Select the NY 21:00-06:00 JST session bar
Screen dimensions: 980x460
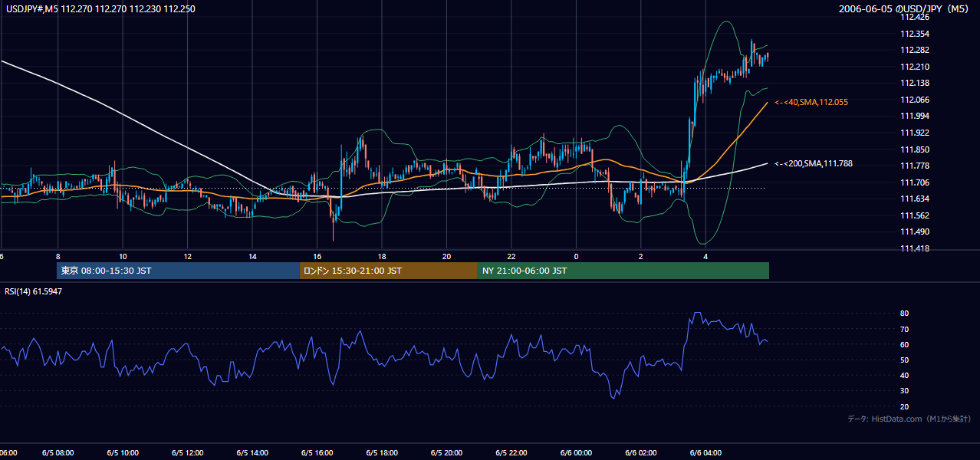pos(623,271)
